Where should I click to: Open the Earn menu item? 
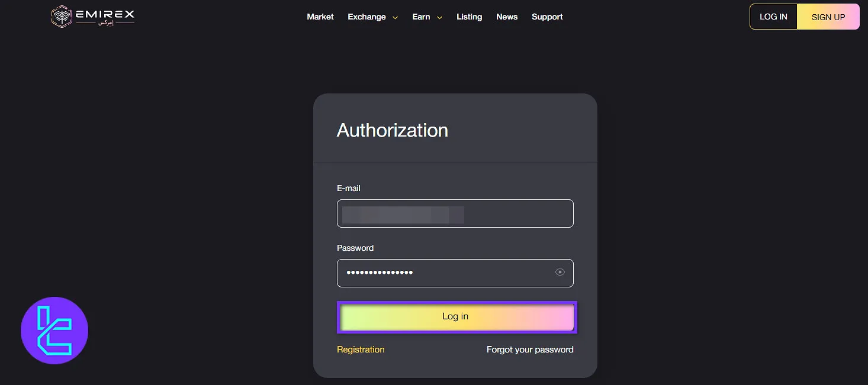coord(421,17)
